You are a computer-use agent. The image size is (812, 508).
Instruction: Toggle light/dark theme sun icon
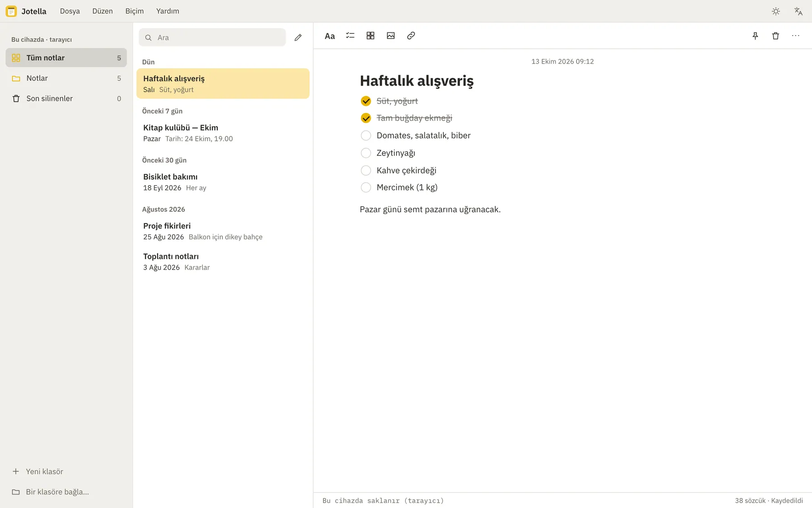(x=776, y=11)
